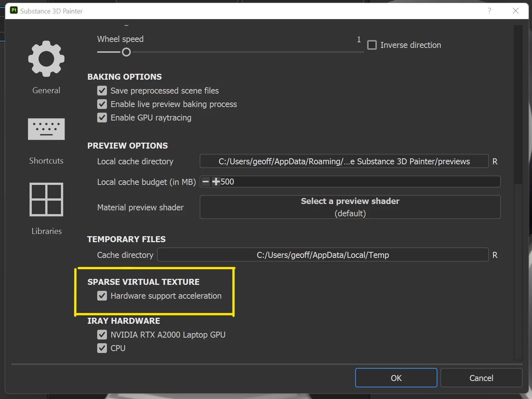Click the IRAY HARDWARE heading
532x399 pixels.
tap(124, 321)
